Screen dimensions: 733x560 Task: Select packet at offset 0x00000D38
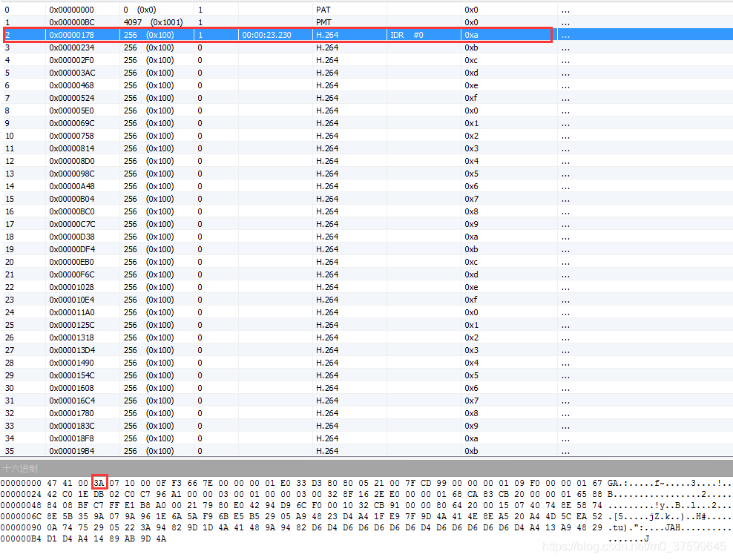(x=366, y=237)
